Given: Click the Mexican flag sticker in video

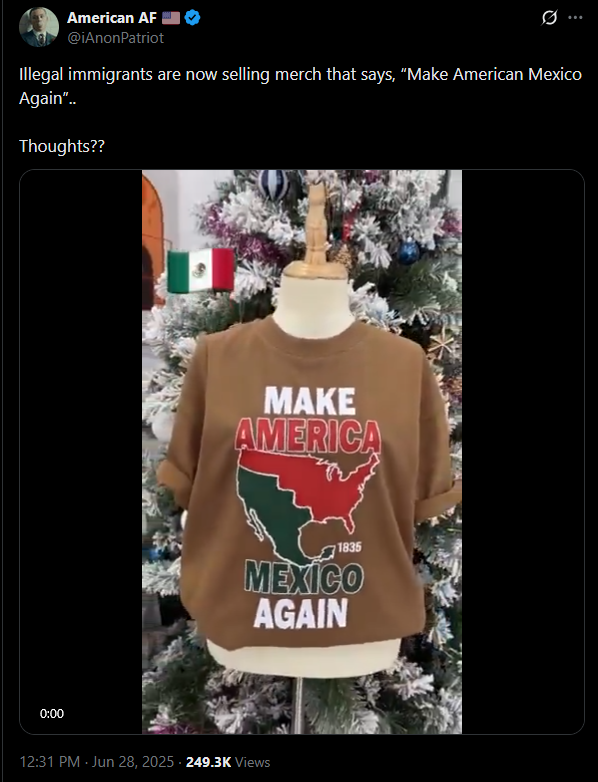Looking at the screenshot, I should coord(200,270).
